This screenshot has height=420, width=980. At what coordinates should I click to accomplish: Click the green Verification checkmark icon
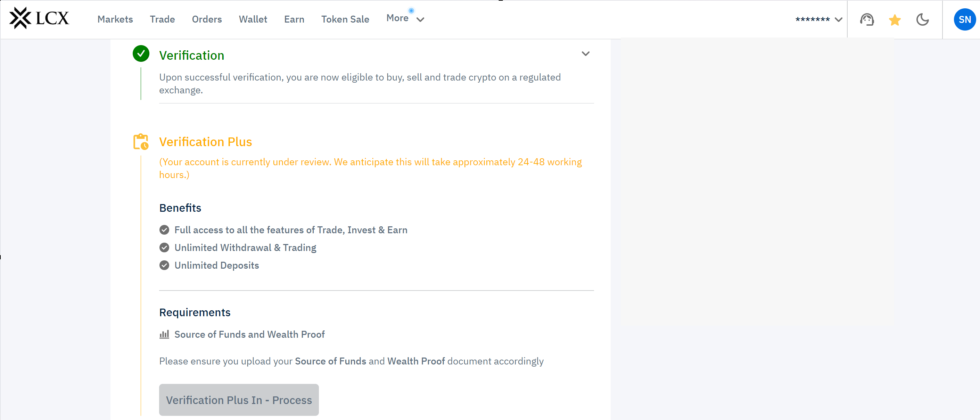(141, 53)
